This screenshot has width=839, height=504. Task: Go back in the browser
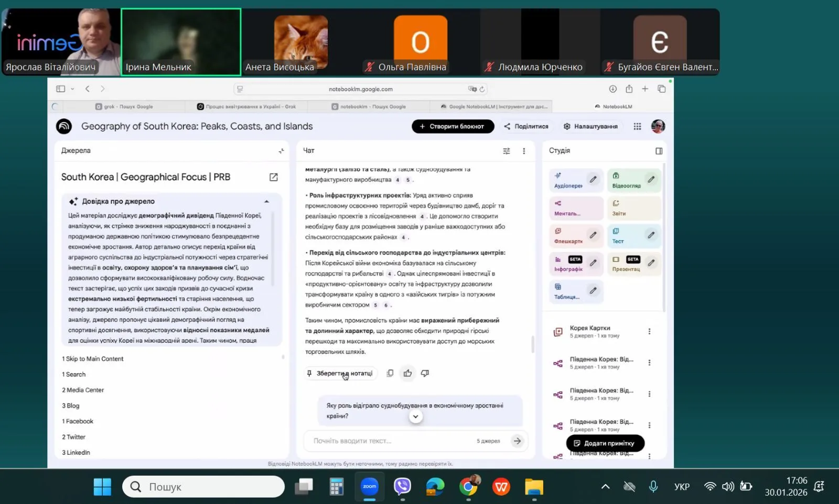[88, 89]
